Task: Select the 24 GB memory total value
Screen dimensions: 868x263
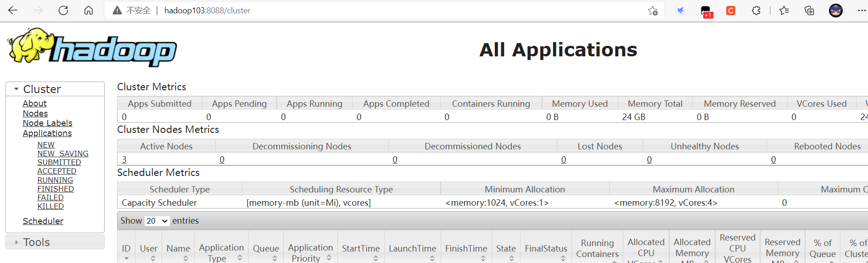Action: (634, 117)
